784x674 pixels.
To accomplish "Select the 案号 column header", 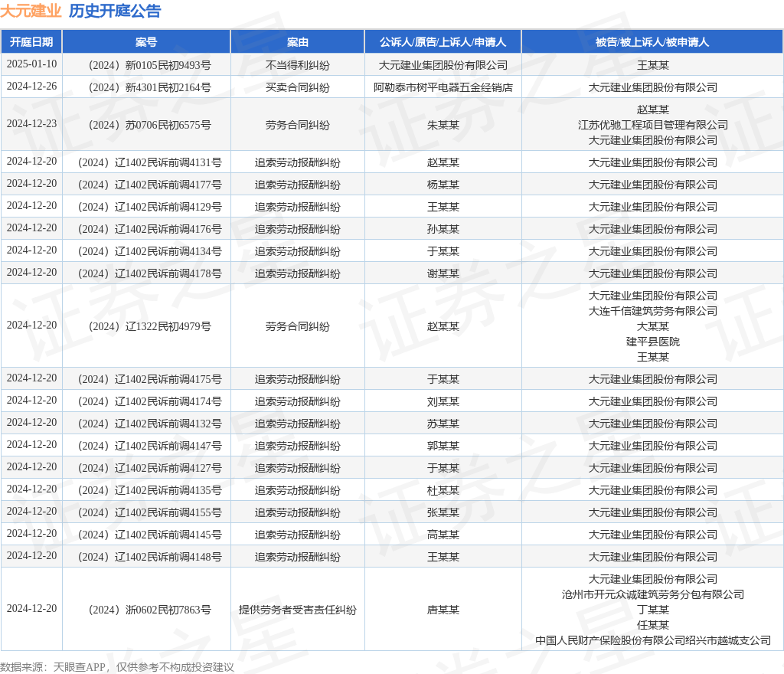I will click(146, 42).
